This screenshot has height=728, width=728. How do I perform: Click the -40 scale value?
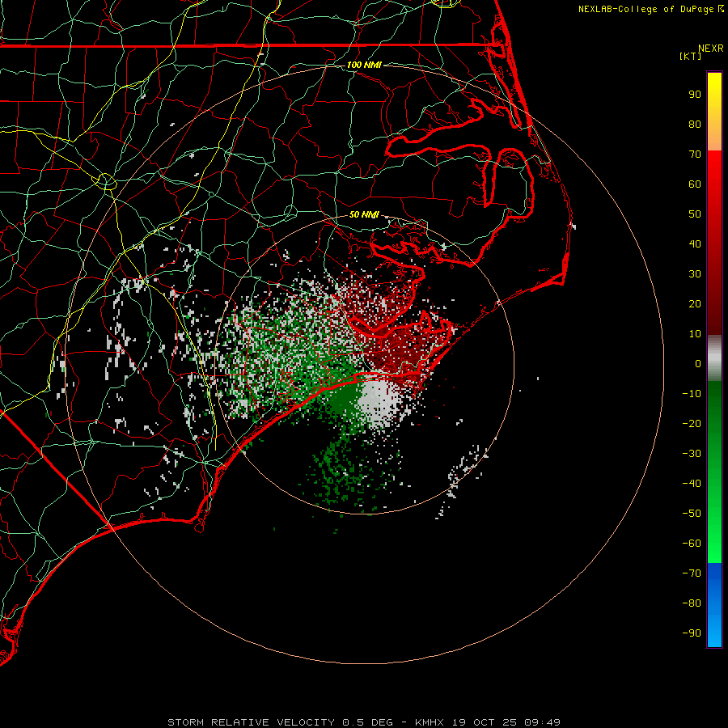click(x=692, y=484)
